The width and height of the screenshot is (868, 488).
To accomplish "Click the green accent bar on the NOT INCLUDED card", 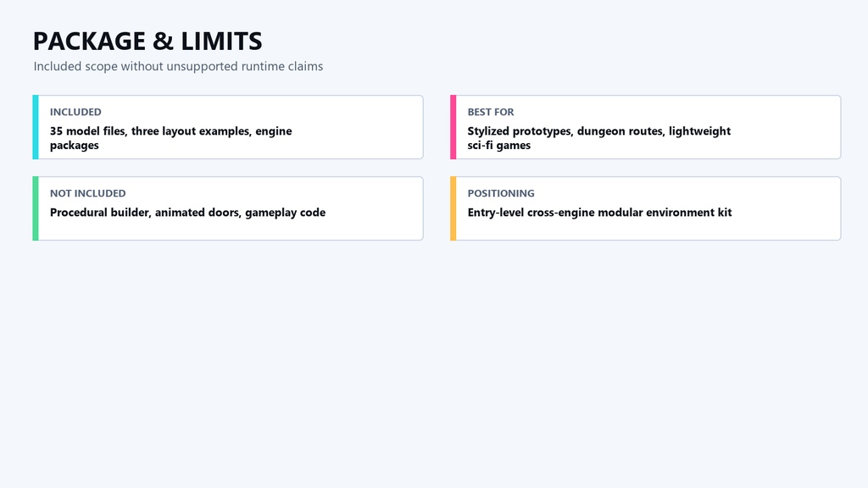I will pyautogui.click(x=36, y=208).
